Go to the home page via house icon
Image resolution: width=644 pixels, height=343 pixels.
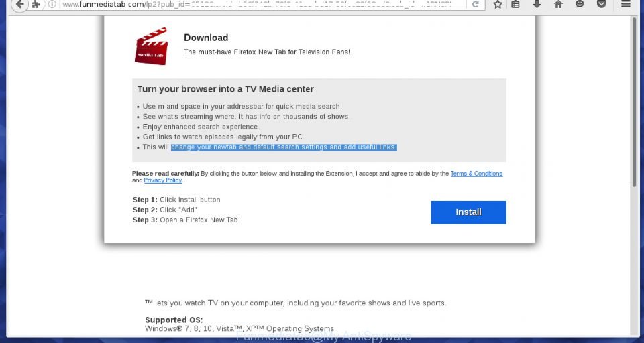point(558,5)
